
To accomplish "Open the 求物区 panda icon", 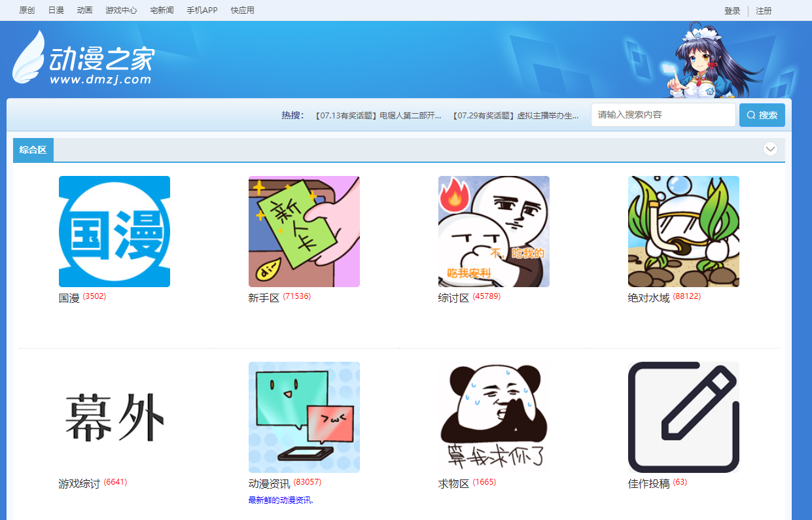I will click(494, 417).
